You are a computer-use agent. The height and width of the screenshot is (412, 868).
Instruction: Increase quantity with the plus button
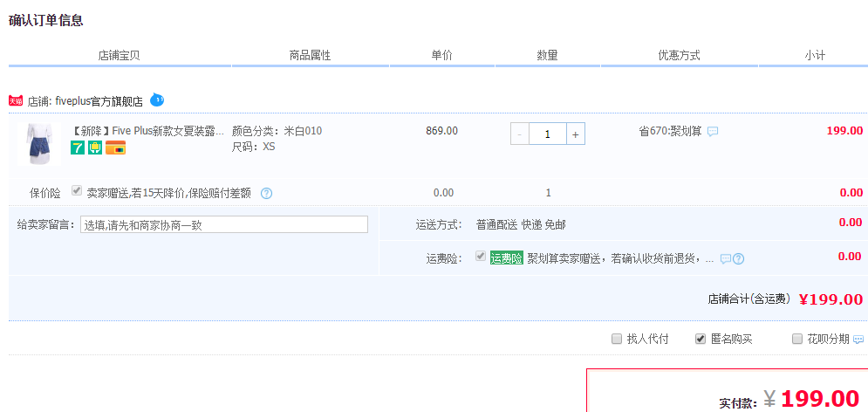576,134
